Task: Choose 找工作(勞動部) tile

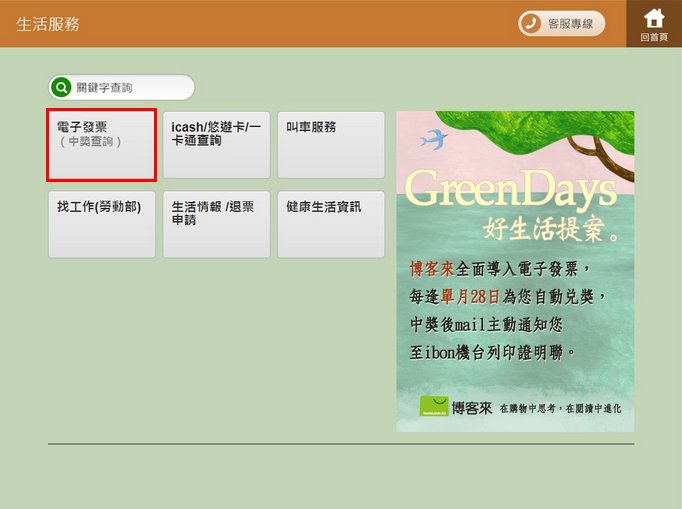Action: coord(102,224)
